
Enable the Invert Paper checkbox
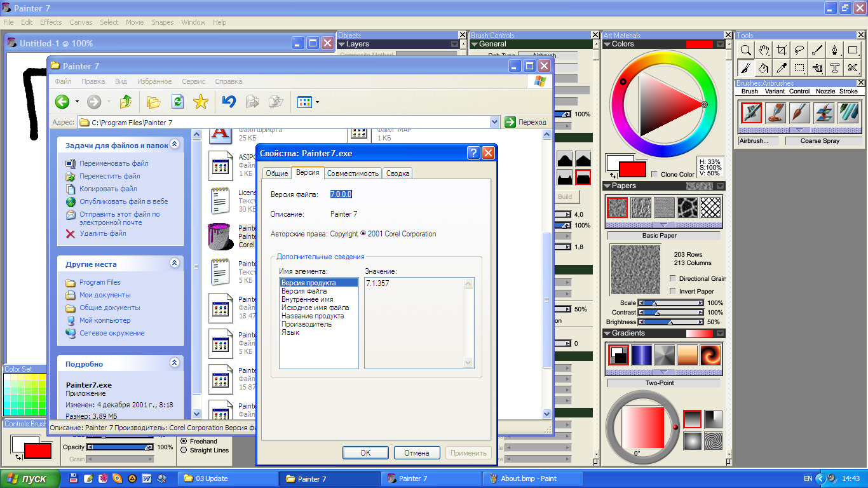[673, 291]
